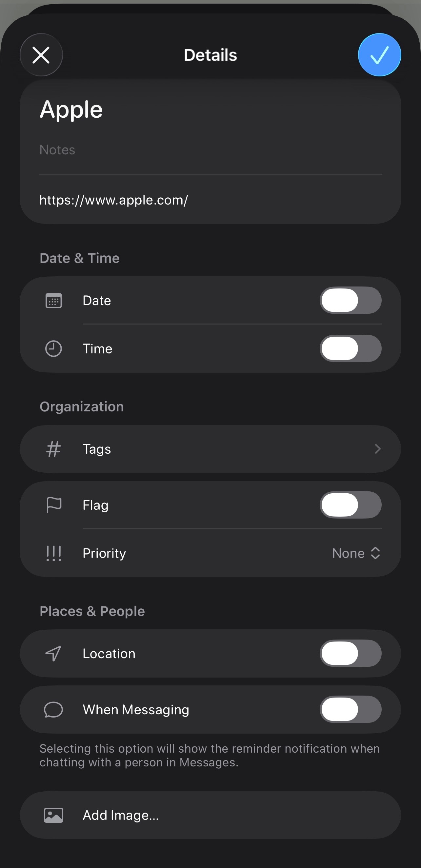Tap the calendar icon beside Date
Screen dimensions: 421x868
[53, 301]
